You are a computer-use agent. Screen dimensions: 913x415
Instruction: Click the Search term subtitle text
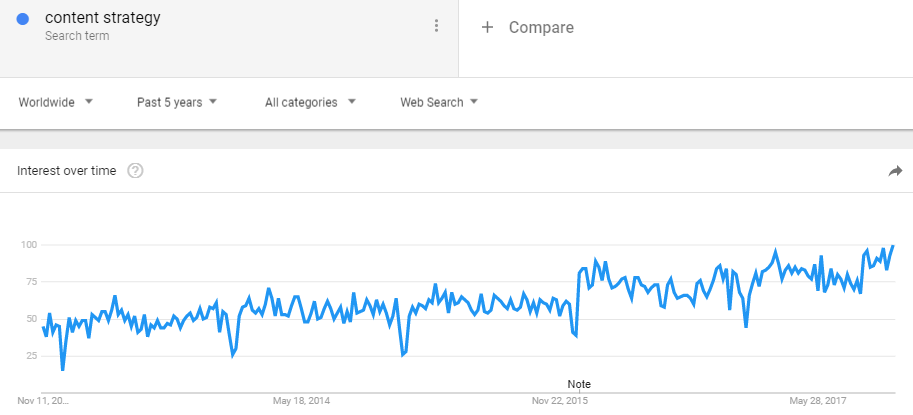pos(77,36)
